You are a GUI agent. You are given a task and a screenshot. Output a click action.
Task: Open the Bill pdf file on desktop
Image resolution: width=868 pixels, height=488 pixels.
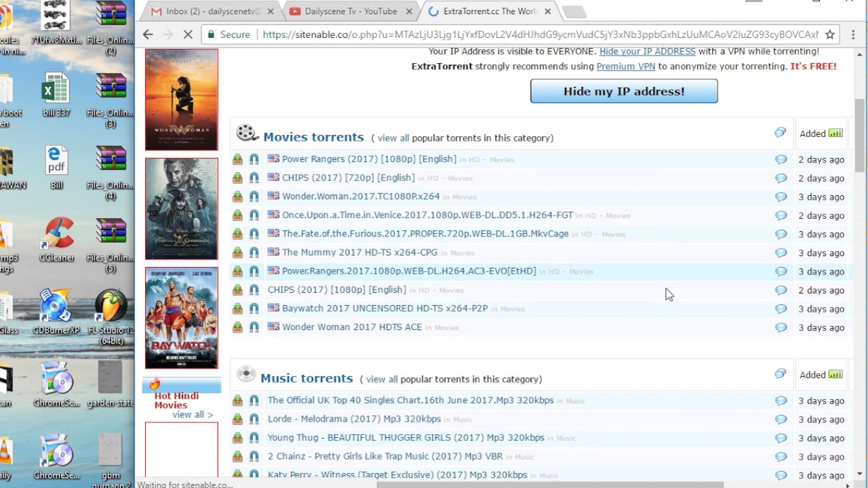57,167
